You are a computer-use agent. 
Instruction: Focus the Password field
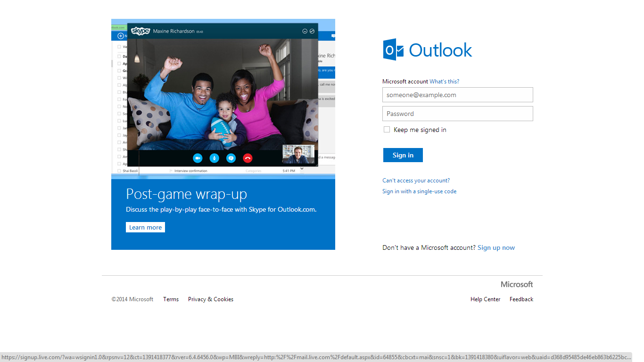click(458, 114)
